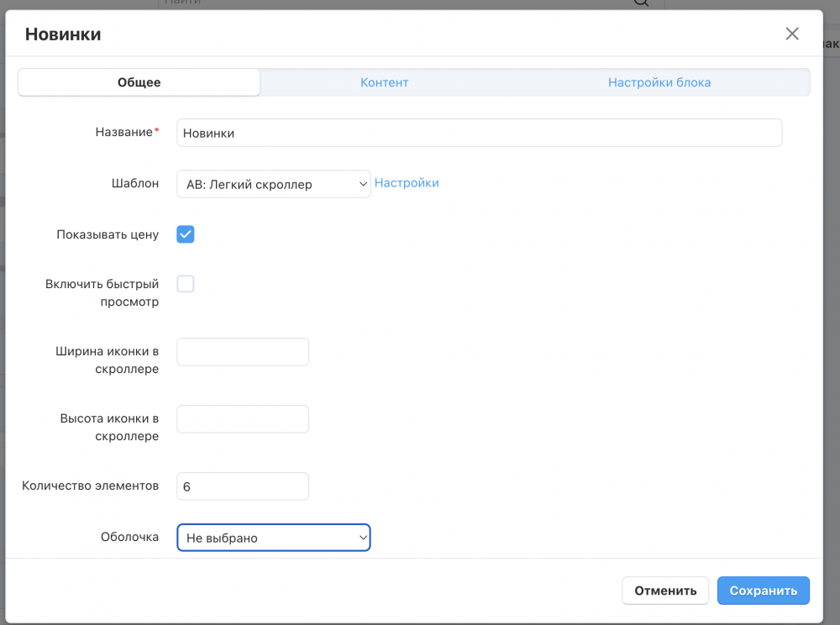Click the Сохранить button

click(764, 591)
